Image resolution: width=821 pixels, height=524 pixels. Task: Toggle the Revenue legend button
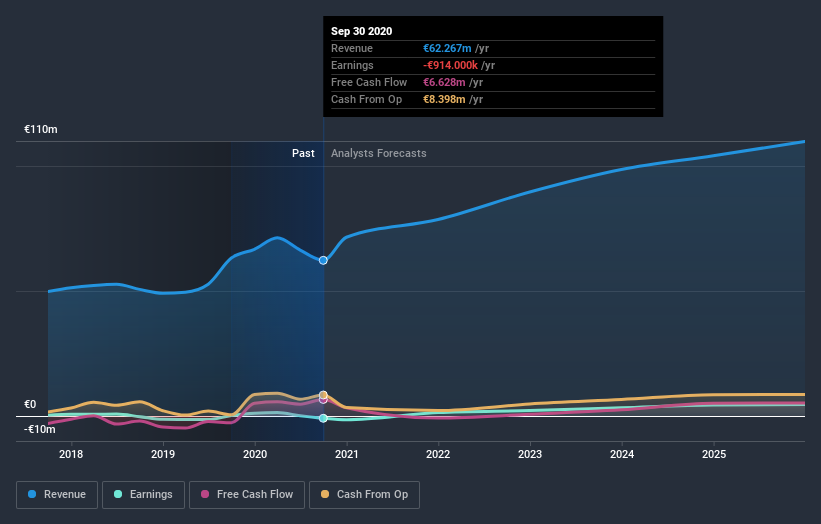pos(57,495)
